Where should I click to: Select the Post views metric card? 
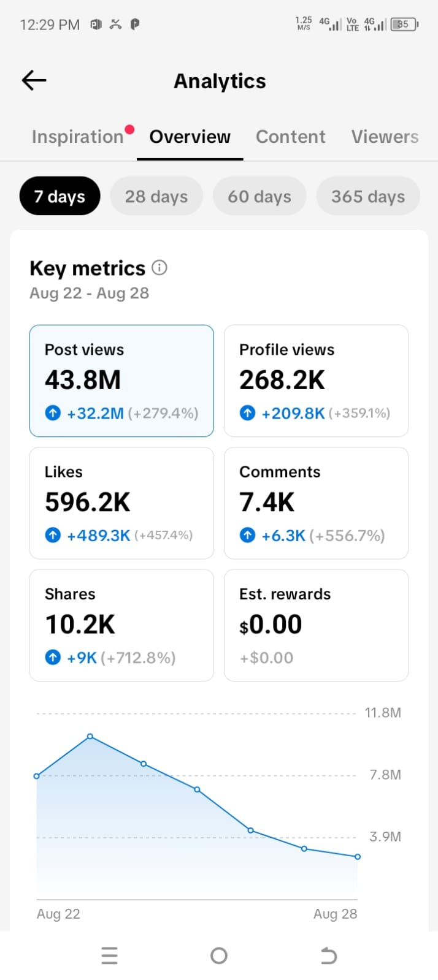coord(121,381)
